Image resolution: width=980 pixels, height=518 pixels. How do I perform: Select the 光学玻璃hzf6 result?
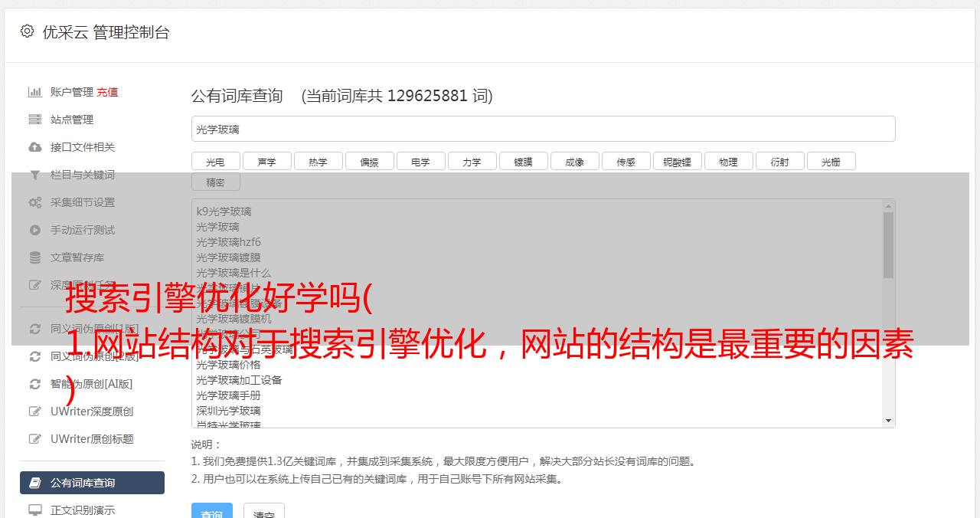(228, 242)
